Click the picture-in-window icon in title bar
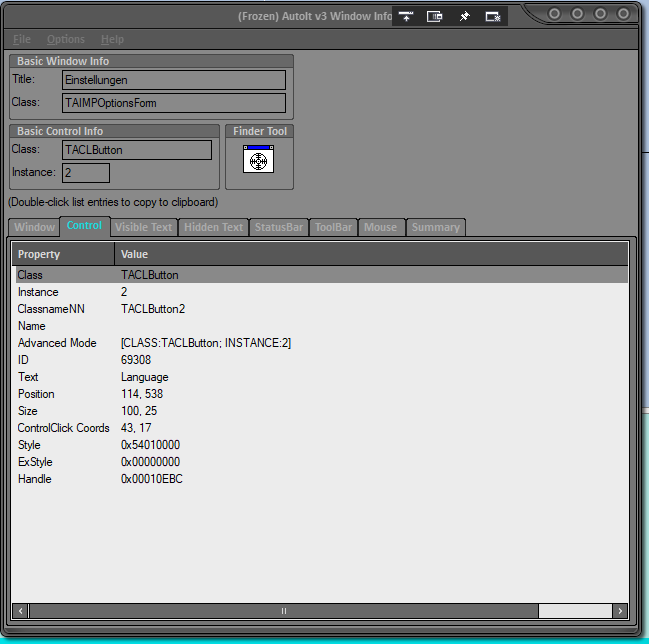The image size is (649, 644). (x=435, y=16)
